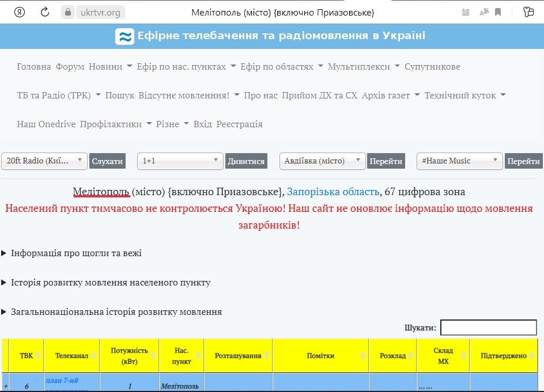
Task: Open the Наш Onedrive link
Action: click(x=46, y=124)
